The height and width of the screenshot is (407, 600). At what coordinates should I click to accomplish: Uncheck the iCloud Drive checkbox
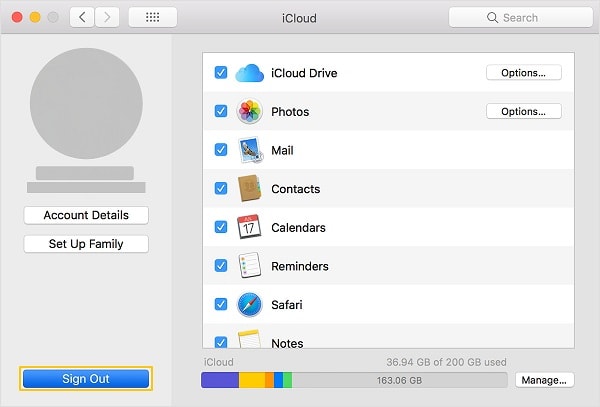tap(220, 73)
